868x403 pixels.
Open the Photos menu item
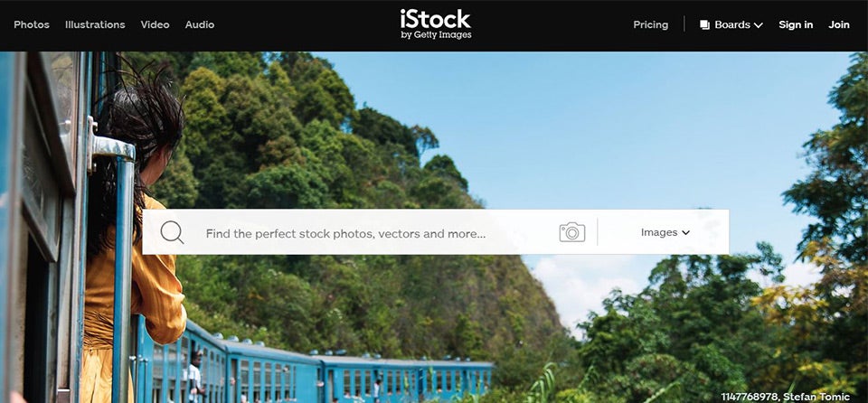tap(32, 25)
